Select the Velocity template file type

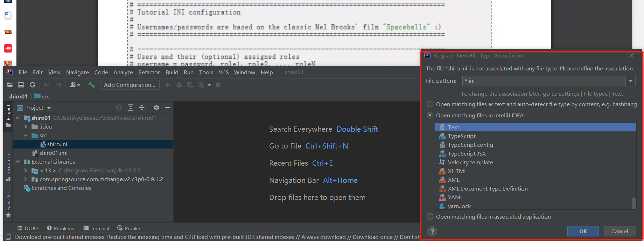pos(535,162)
